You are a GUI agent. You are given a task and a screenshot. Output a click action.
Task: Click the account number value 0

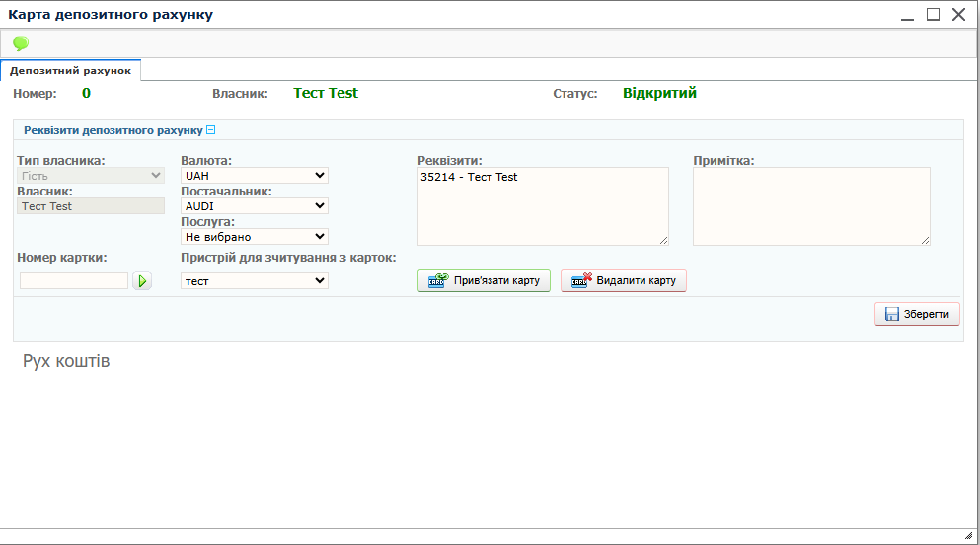(86, 93)
